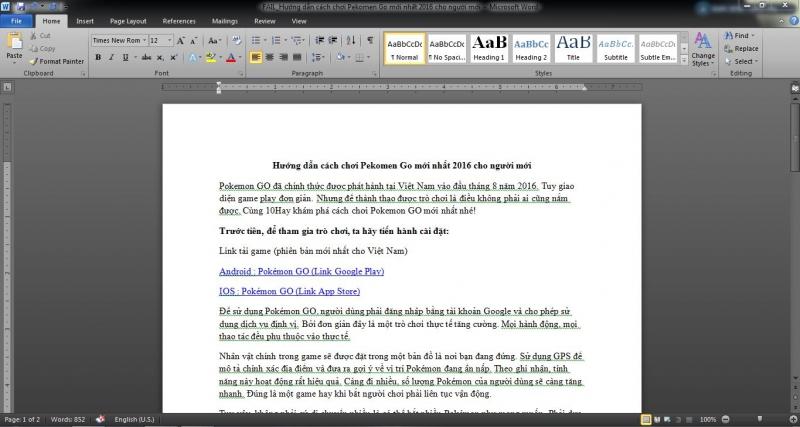Apply subscript formatting
Screen dimensions: 800x427
(x=160, y=58)
